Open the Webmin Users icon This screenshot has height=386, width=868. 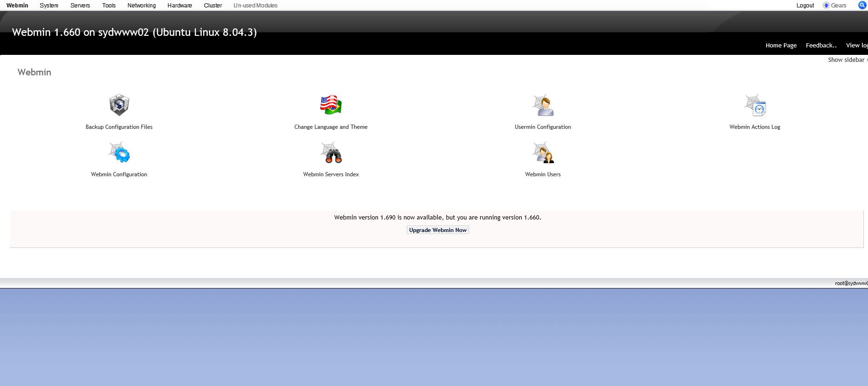coord(543,153)
